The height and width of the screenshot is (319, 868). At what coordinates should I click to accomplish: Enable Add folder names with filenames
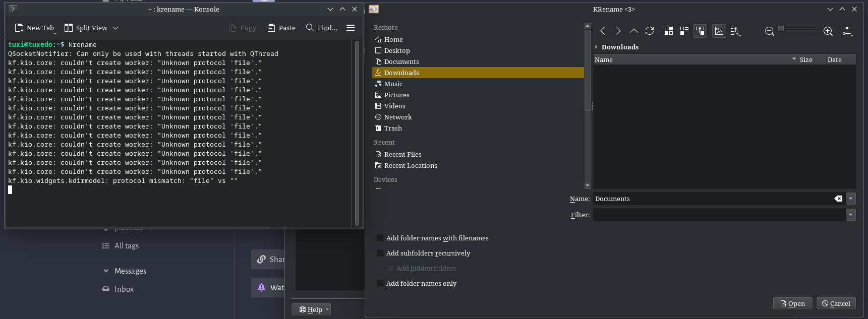coord(433,238)
